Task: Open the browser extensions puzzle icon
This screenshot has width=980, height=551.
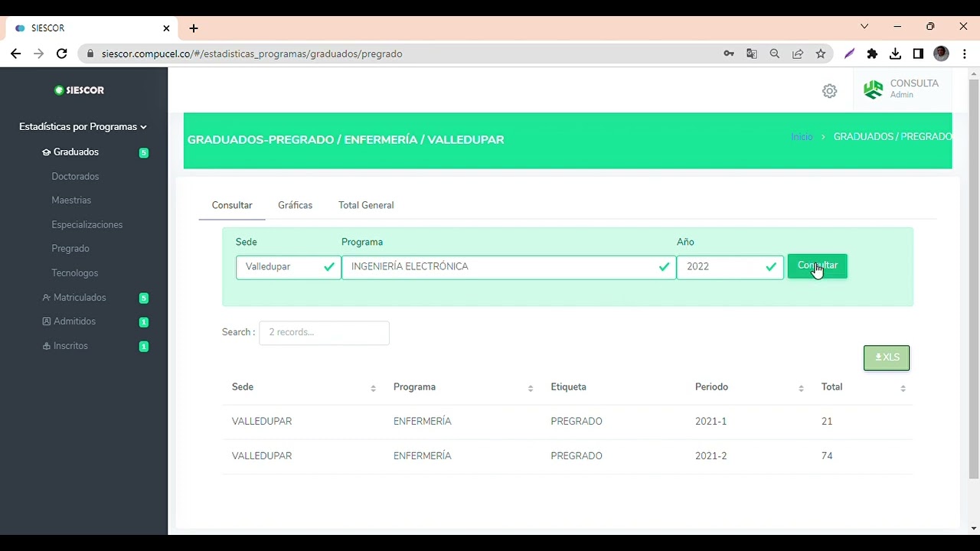Action: tap(872, 54)
